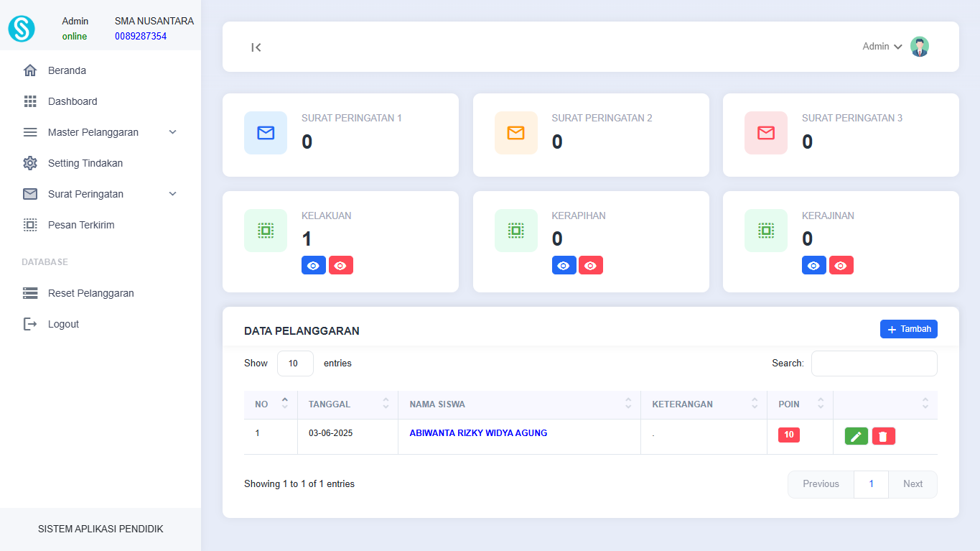
Task: Click blue eye button under Kerajinan
Action: coord(813,266)
